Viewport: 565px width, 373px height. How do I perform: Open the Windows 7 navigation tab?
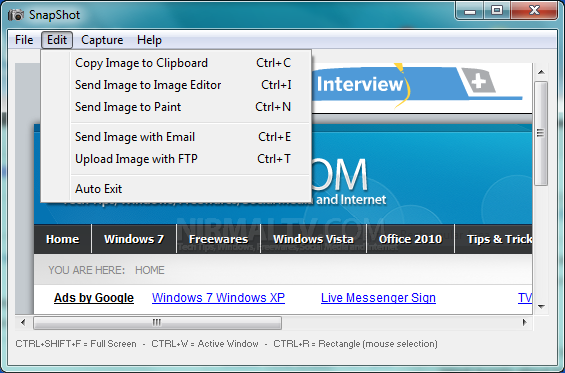[x=134, y=239]
